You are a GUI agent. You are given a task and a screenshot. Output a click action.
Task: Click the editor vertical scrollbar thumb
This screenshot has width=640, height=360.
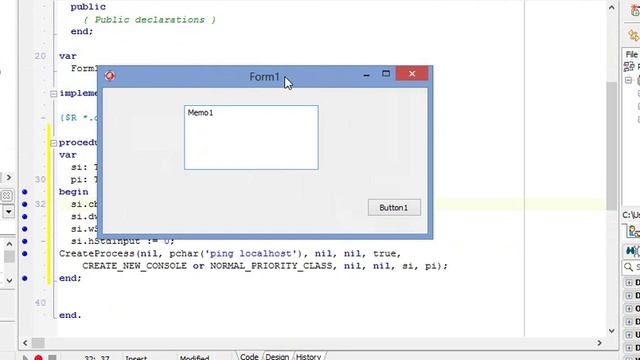click(611, 146)
